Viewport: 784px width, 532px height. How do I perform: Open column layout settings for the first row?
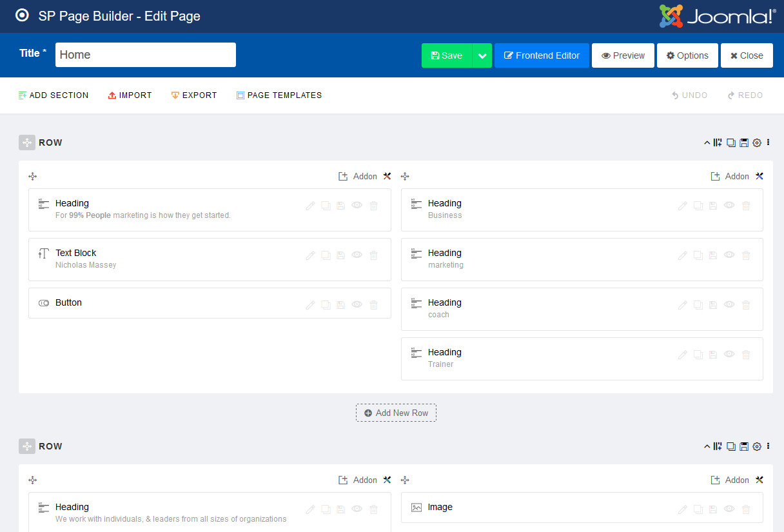[x=717, y=143]
